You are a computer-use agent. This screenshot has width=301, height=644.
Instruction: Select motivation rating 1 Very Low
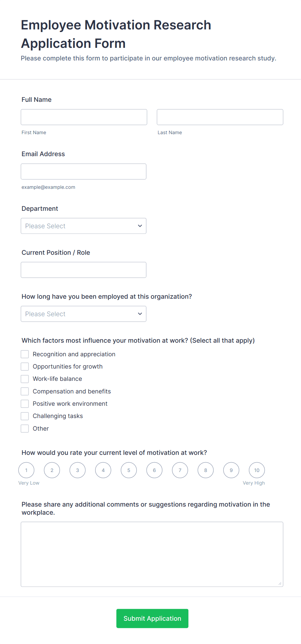coord(26,470)
